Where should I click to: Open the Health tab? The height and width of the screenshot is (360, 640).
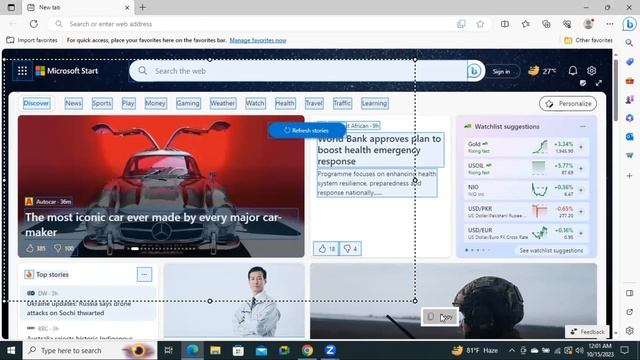click(x=285, y=103)
